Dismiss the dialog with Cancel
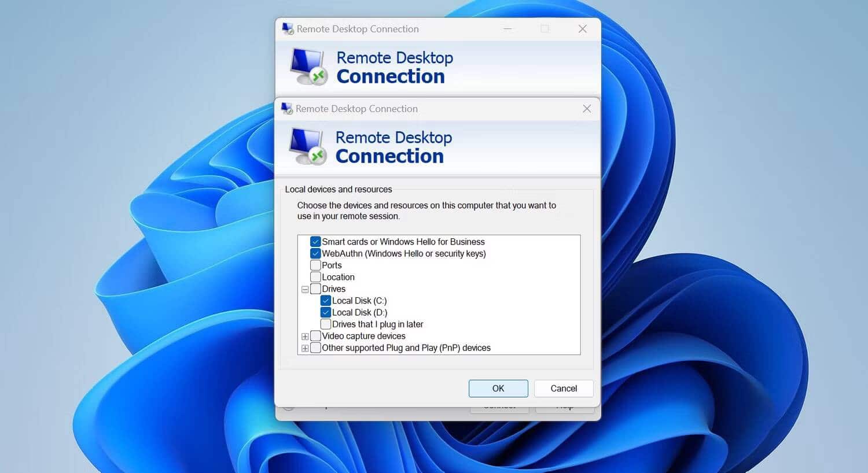 point(563,388)
